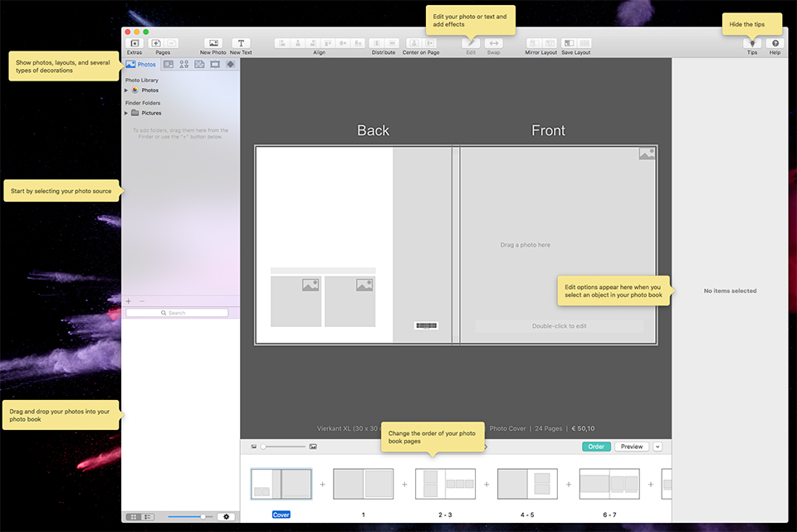The image size is (797, 532).
Task: Focus the photo Search field
Action: tap(177, 313)
